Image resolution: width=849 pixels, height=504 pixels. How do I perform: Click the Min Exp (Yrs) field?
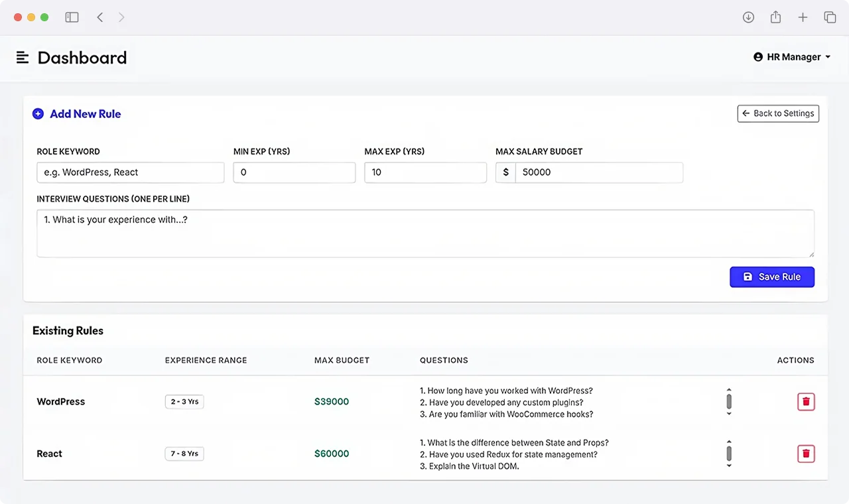(x=294, y=172)
